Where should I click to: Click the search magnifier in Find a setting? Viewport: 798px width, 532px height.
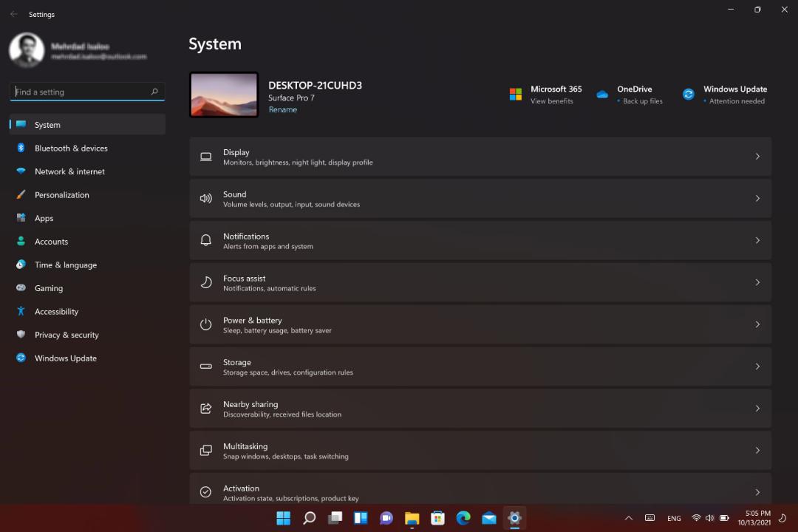tap(154, 92)
